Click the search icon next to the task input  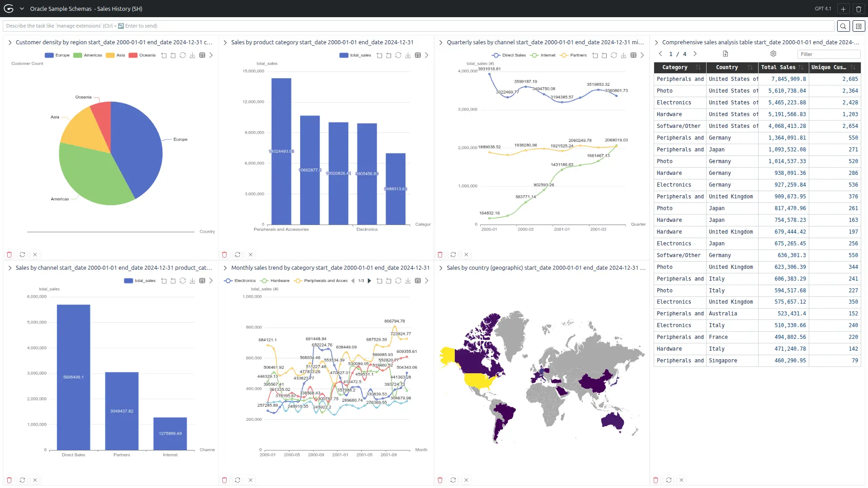(x=843, y=26)
